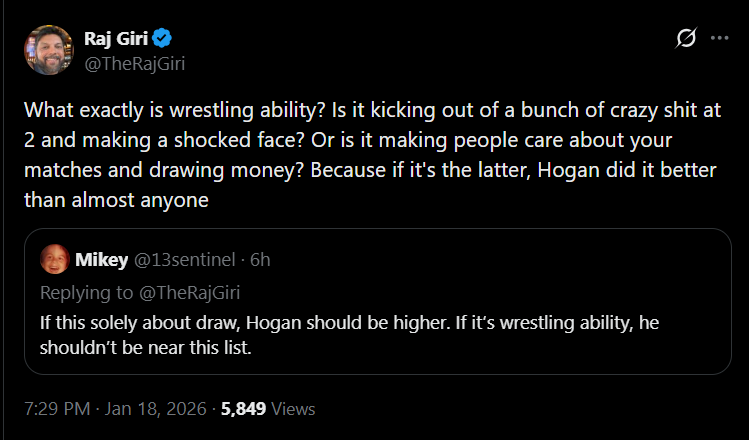Open the quoted post's 6h timestamp
Screen dimensions: 749x440
click(261, 260)
